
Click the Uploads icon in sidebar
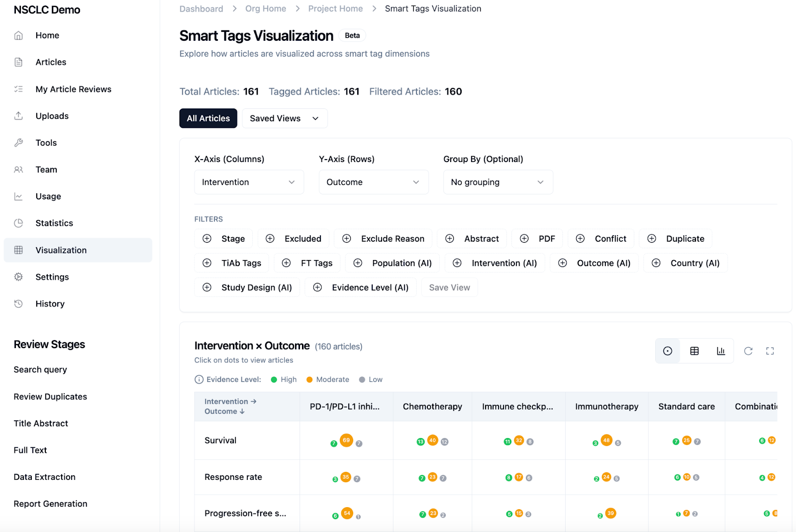click(18, 116)
